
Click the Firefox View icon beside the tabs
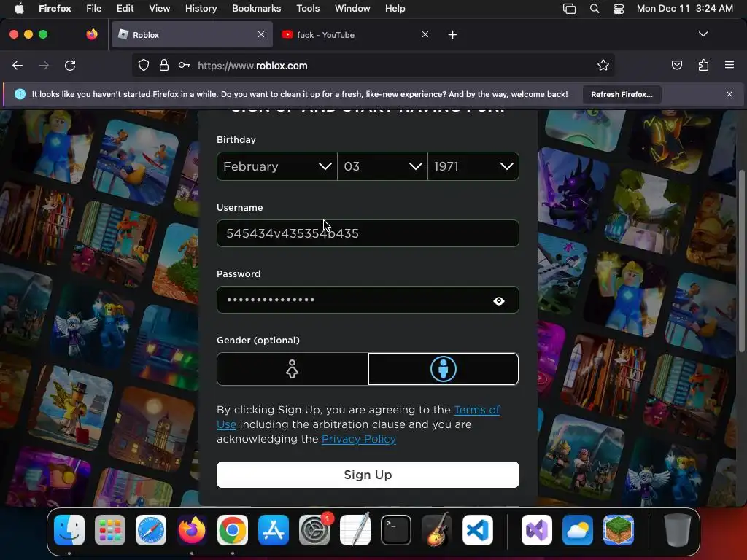pos(92,34)
